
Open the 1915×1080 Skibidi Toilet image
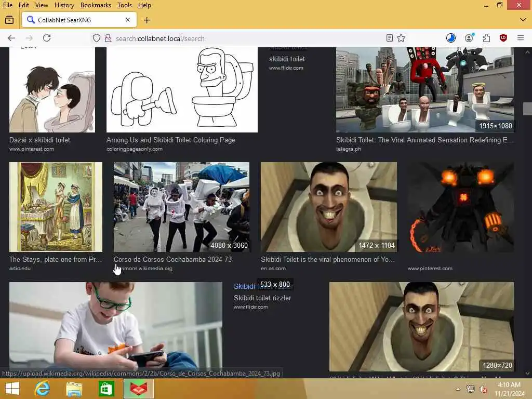(425, 89)
